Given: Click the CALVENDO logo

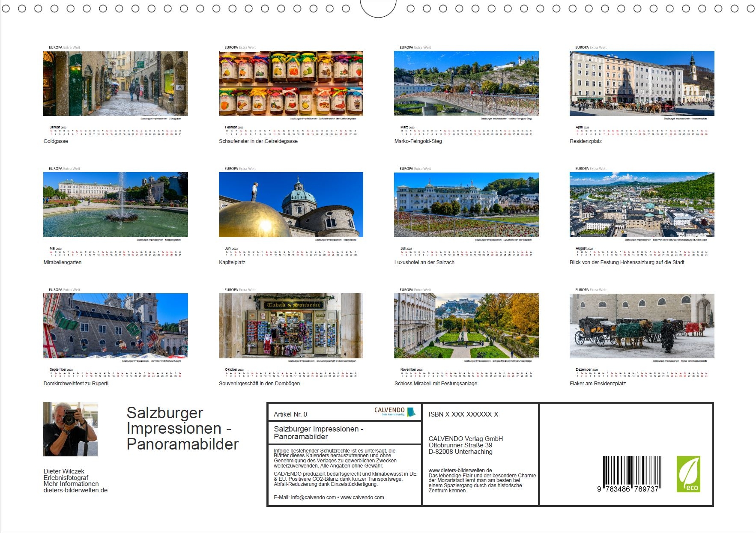Looking at the screenshot, I should pyautogui.click(x=394, y=411).
